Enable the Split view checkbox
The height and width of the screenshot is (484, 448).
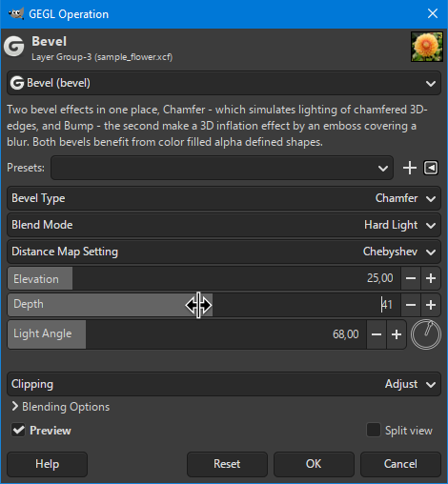(374, 430)
